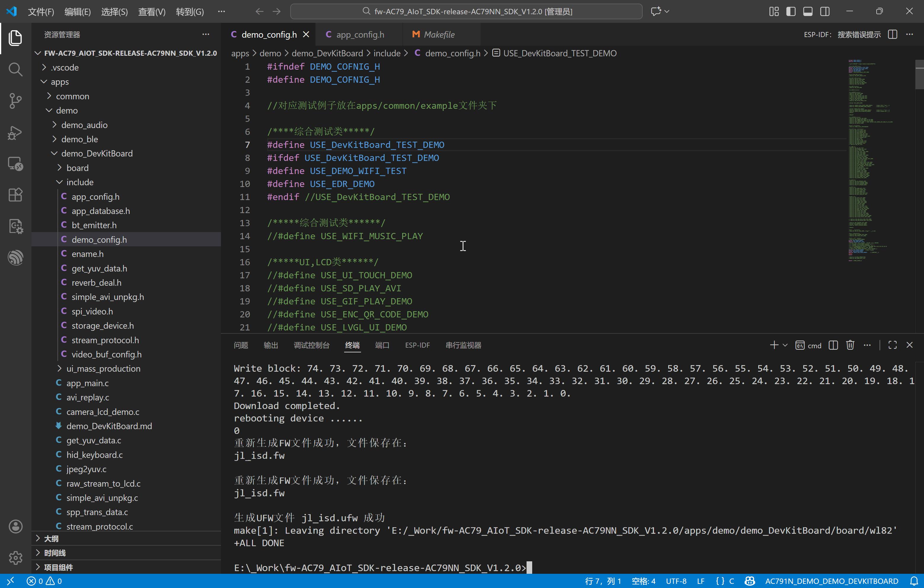Kill terminal with the trash icon
The height and width of the screenshot is (588, 924).
point(850,345)
